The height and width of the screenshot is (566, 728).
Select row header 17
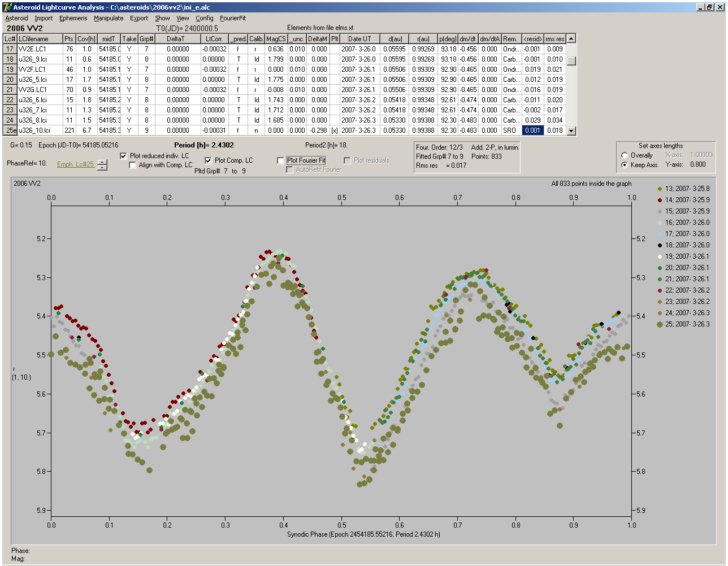pyautogui.click(x=10, y=49)
